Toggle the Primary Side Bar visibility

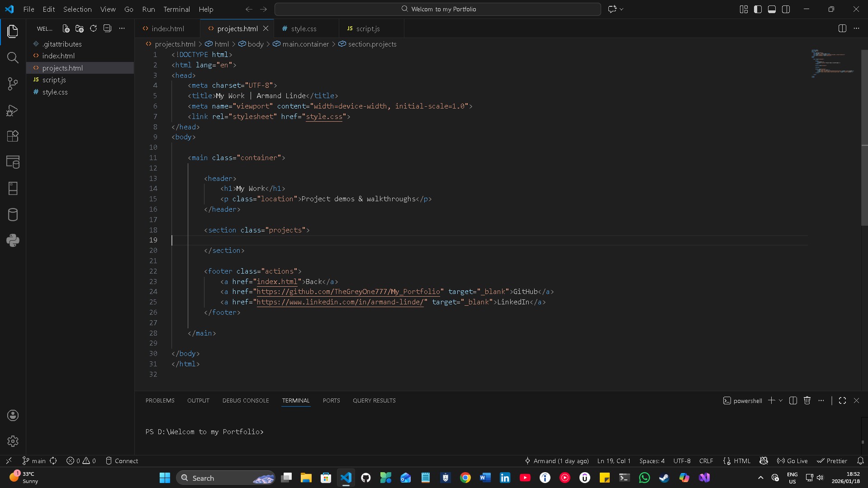(757, 9)
